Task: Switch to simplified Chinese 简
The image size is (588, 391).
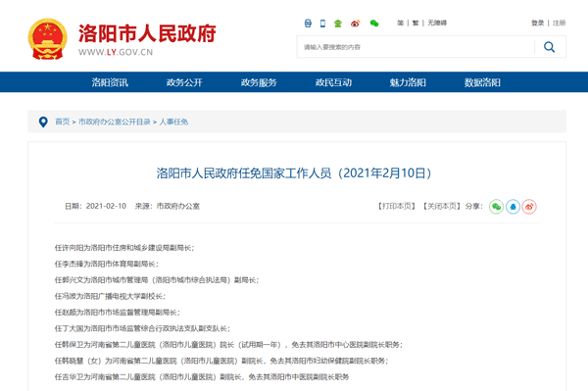Action: click(x=401, y=23)
